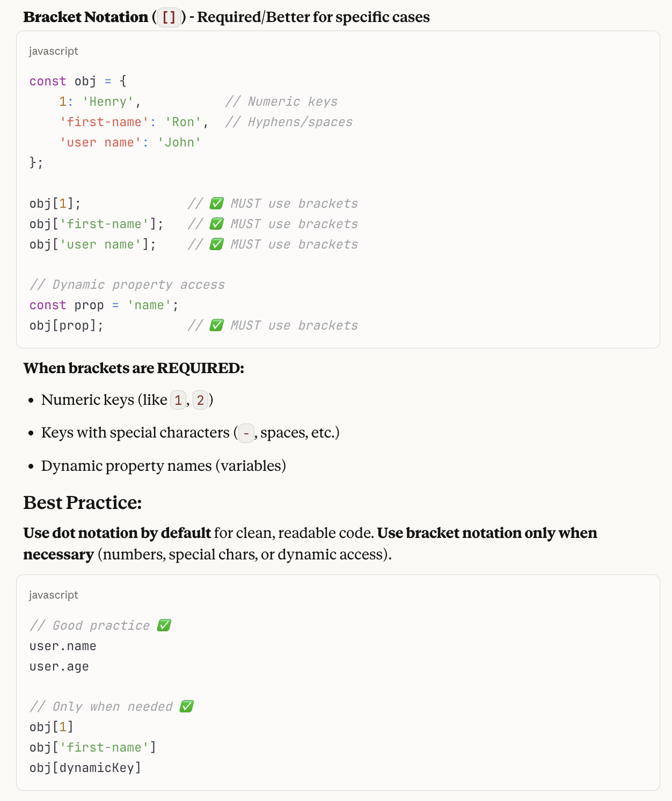Click the inline code chip showing 2
The height and width of the screenshot is (801, 672).
[200, 400]
